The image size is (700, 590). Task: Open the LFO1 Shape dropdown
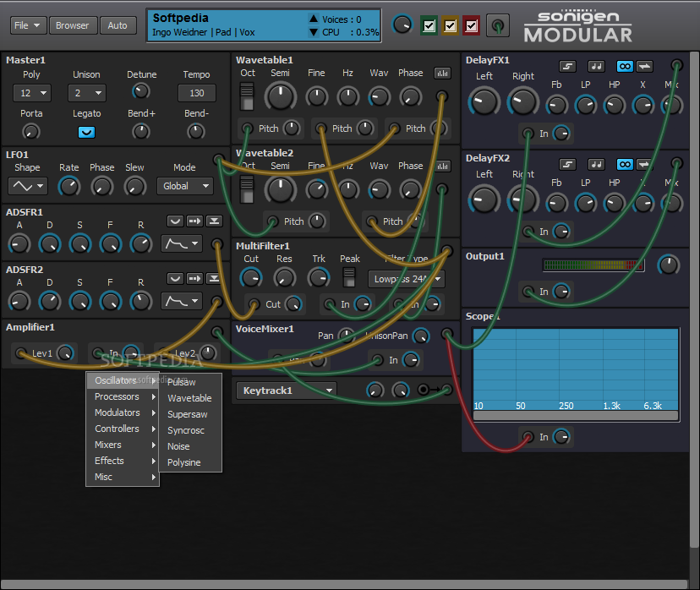click(27, 186)
